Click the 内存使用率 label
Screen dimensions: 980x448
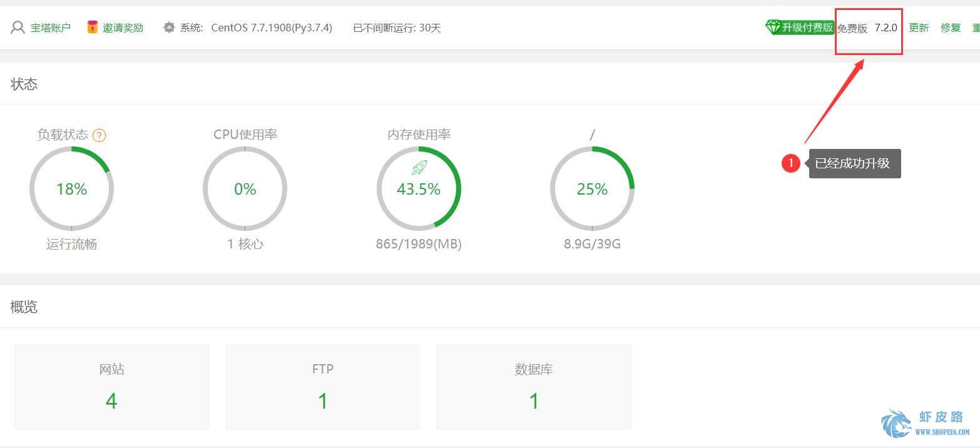tap(419, 135)
